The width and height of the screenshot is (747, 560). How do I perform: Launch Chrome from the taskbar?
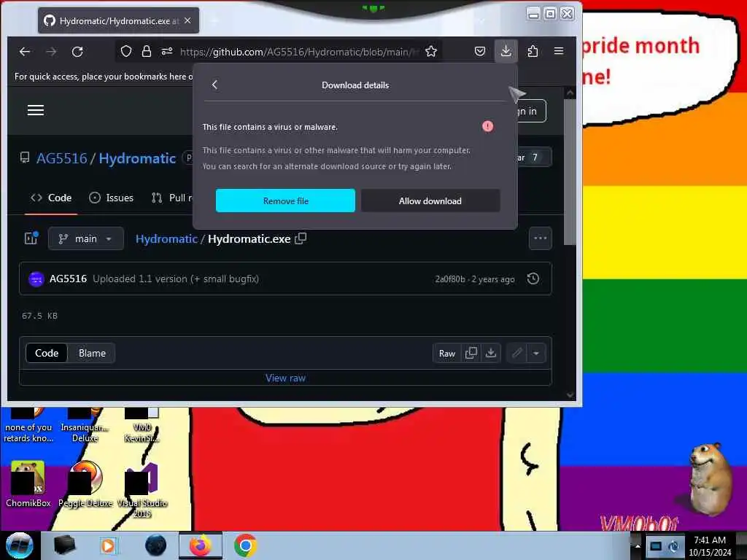pos(245,545)
